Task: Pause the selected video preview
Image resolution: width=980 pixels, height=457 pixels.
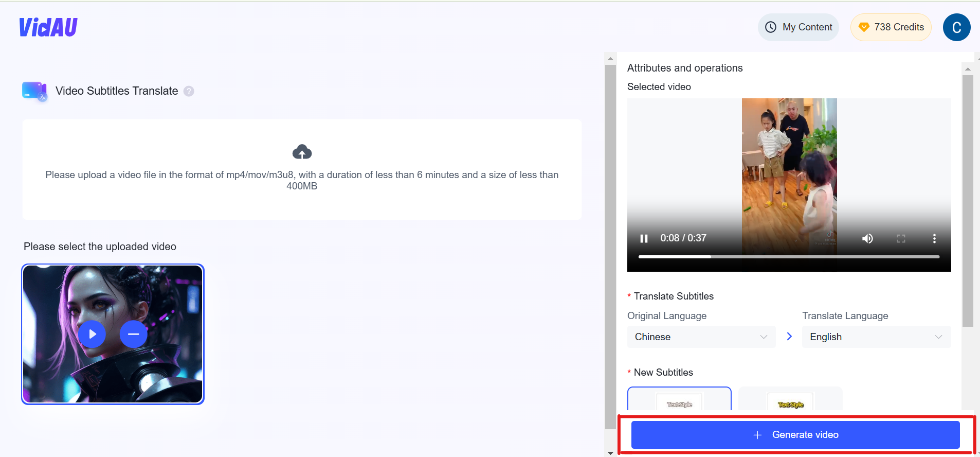Action: 644,238
